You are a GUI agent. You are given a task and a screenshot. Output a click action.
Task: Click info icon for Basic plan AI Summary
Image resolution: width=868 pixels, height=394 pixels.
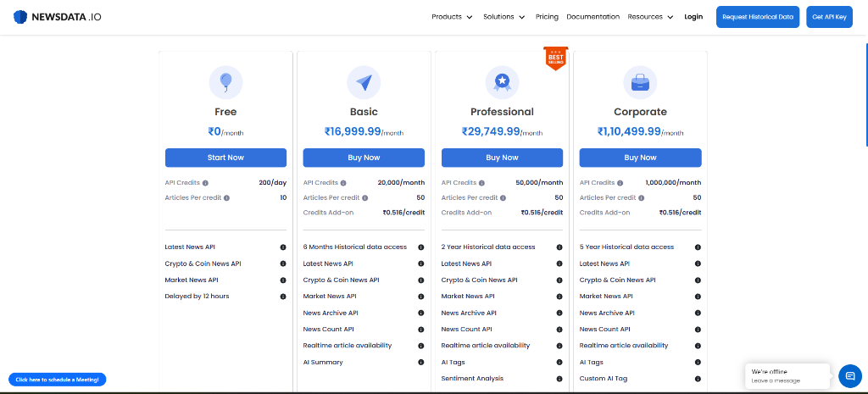pyautogui.click(x=421, y=362)
